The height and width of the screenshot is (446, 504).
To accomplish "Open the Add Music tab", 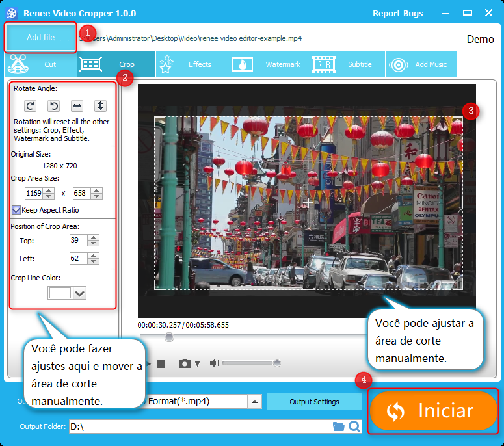I will (421, 64).
